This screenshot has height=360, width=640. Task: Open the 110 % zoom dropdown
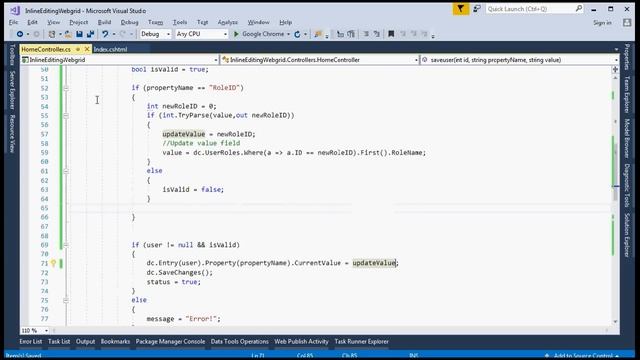tap(35, 330)
